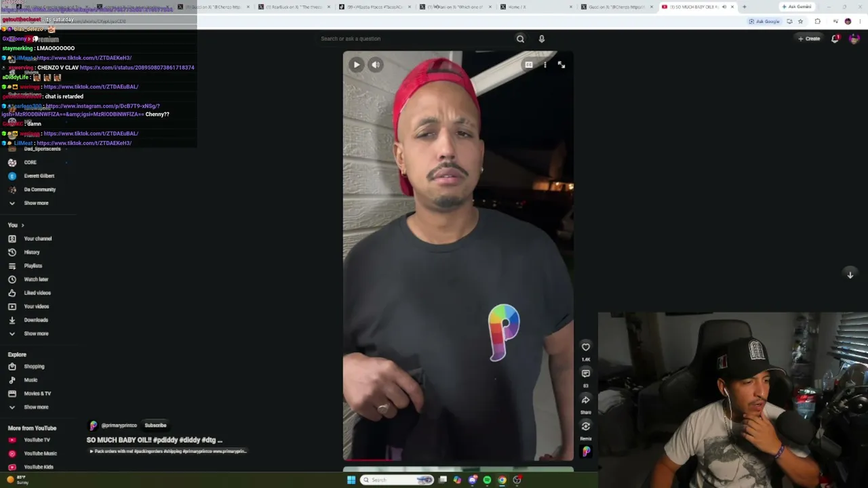868x488 pixels.
Task: Mute the YouTube tab's audio indicator
Action: coord(724,7)
